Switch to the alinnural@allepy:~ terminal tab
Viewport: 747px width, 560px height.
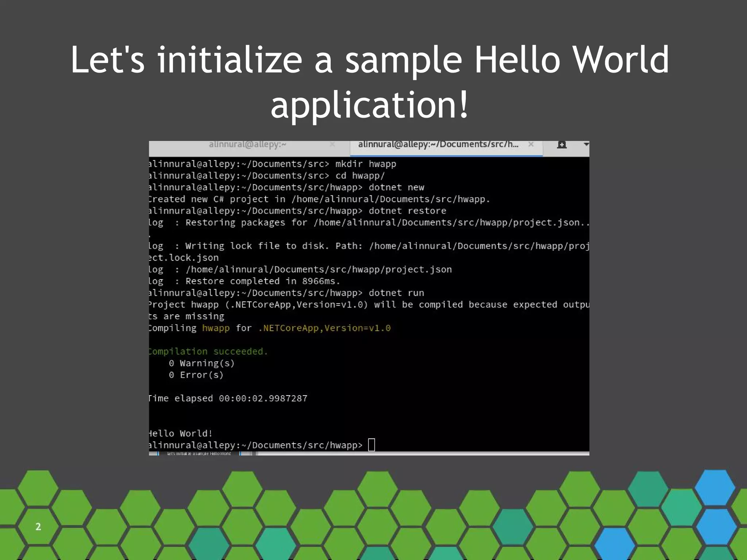[x=247, y=145]
